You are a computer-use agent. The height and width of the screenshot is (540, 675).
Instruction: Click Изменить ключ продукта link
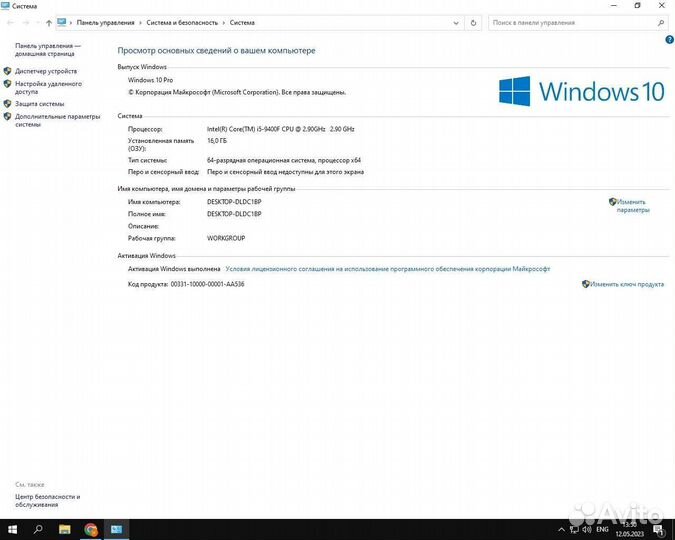(x=626, y=284)
